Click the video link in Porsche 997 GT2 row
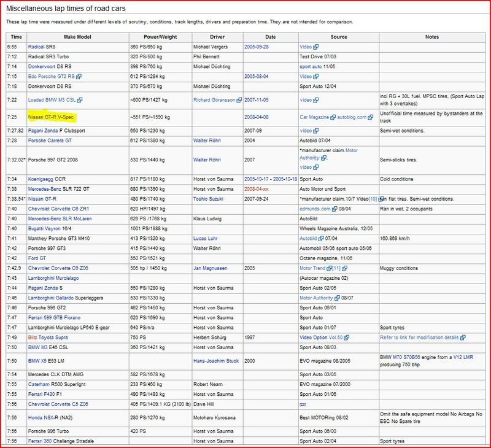Screen dimensions: 491x448 tap(305, 167)
